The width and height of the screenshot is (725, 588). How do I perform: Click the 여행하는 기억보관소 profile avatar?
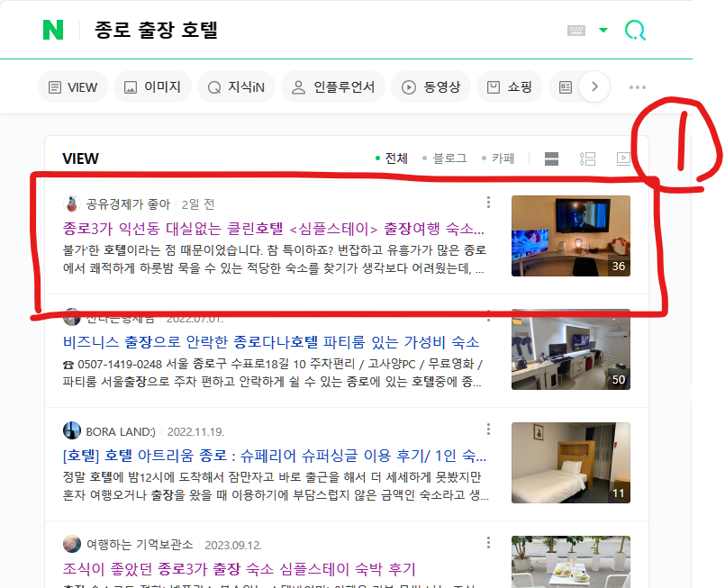(72, 544)
